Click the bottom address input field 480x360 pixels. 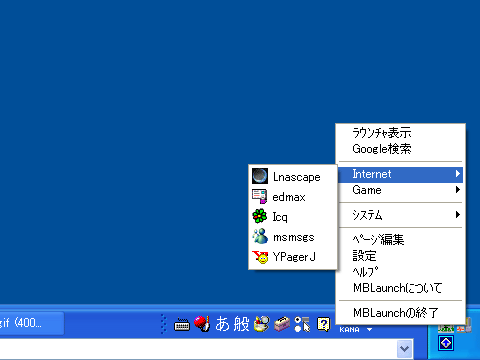(x=198, y=349)
